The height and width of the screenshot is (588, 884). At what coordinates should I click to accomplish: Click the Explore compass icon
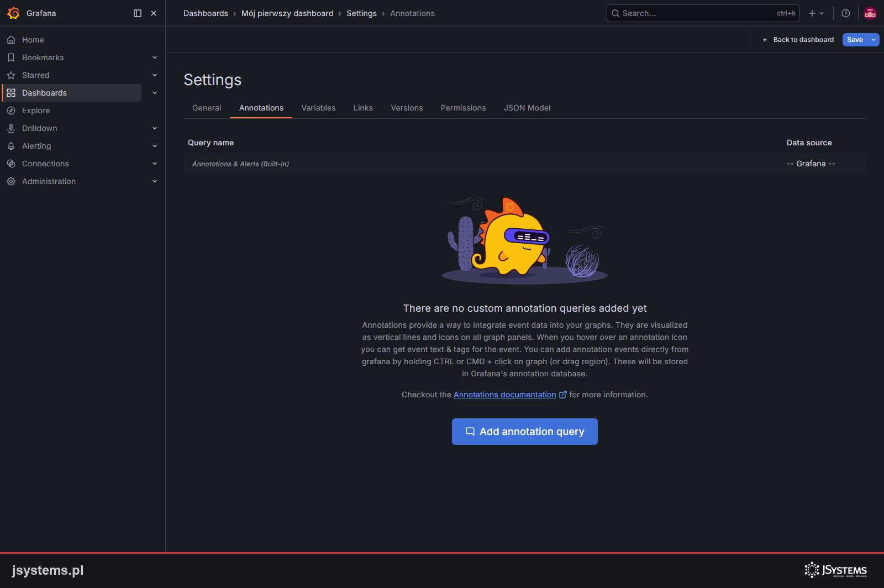[11, 111]
